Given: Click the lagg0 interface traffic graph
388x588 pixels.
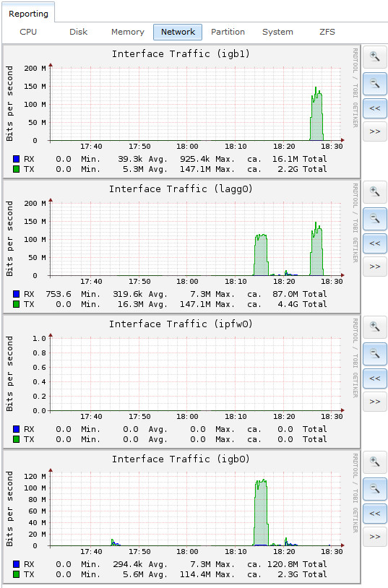Looking at the screenshot, I should point(181,246).
